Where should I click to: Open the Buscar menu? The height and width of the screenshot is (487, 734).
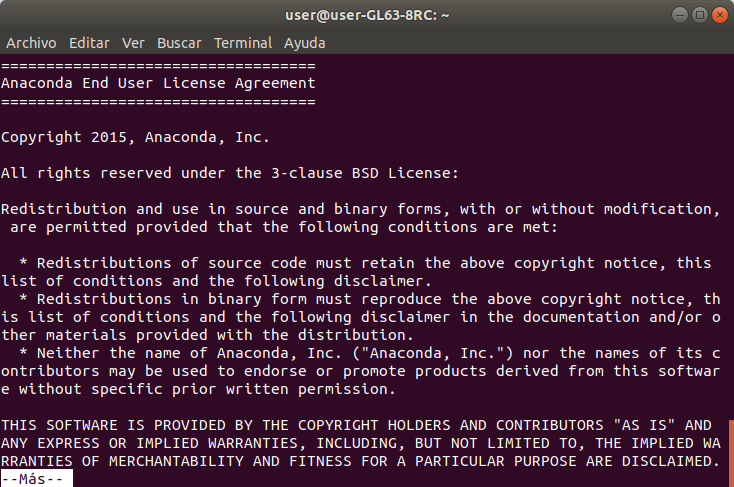coord(179,43)
